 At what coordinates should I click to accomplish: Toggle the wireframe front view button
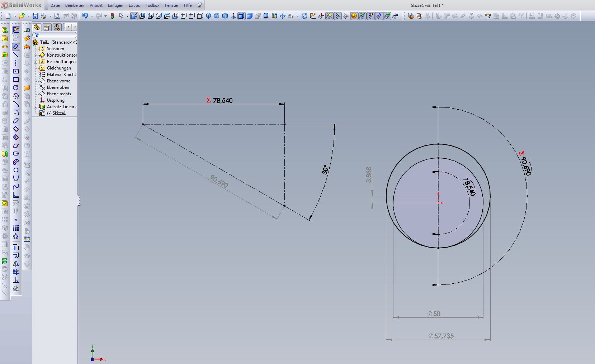pos(134,16)
